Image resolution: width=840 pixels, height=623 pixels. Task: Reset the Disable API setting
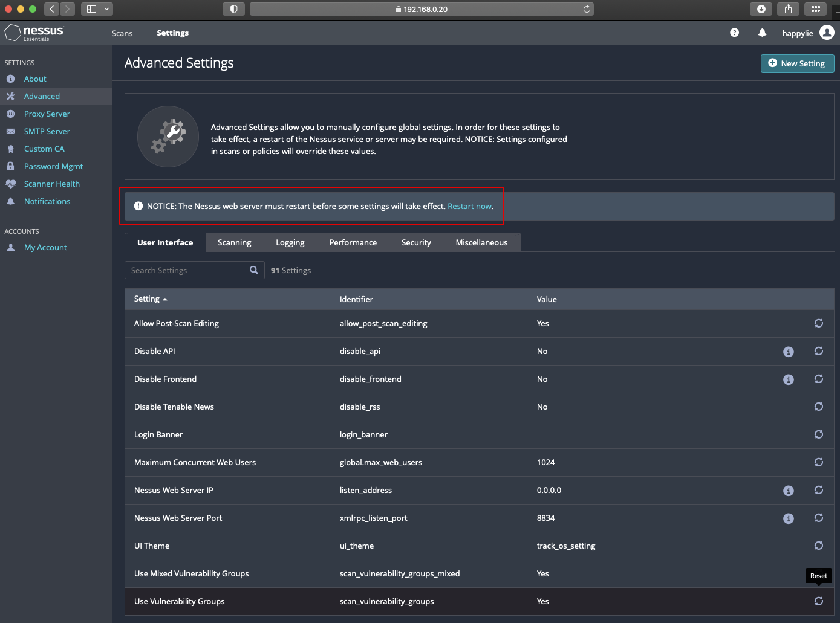click(x=819, y=351)
